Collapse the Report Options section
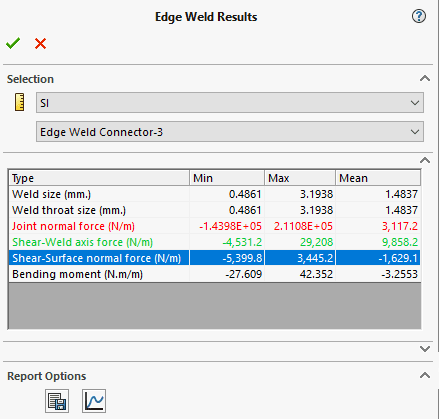Screen dimensions: 439x419 point(425,376)
